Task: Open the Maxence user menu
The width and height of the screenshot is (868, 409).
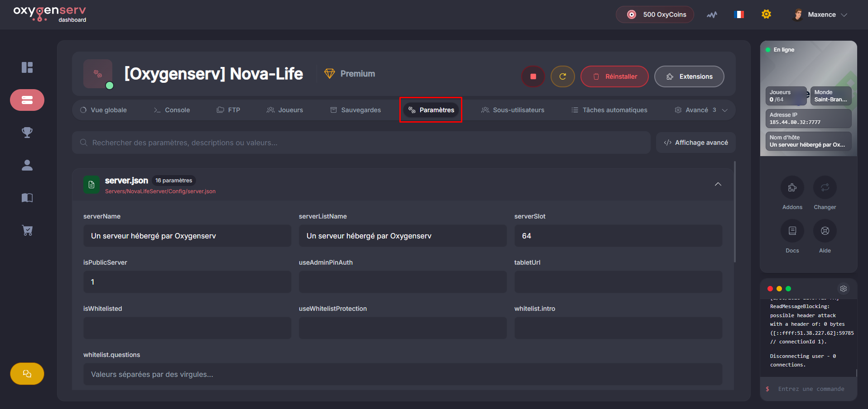Action: (x=820, y=14)
